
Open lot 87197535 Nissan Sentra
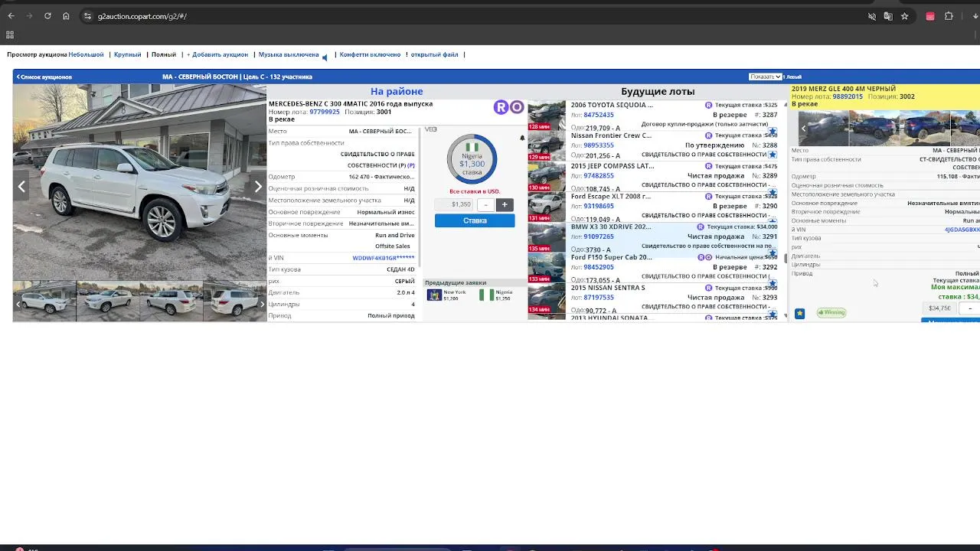(x=598, y=298)
